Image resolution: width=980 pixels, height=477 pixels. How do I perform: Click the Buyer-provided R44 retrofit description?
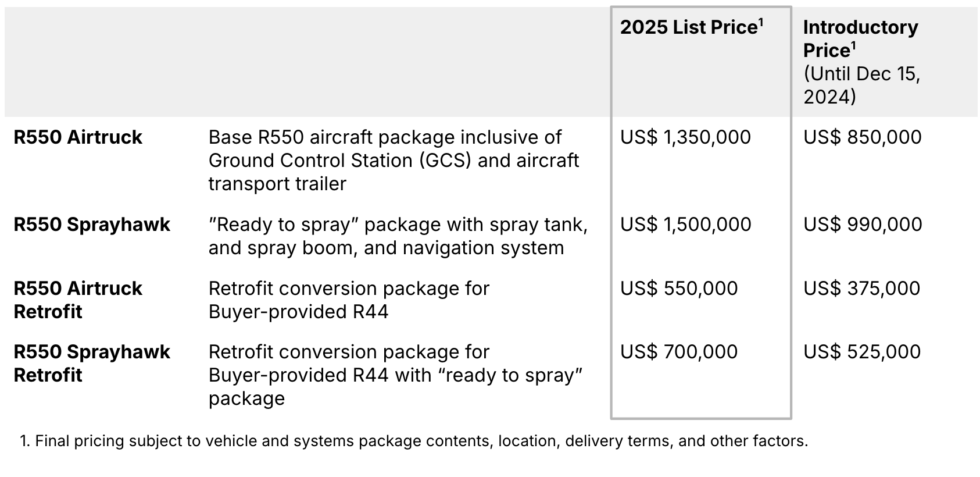tap(349, 300)
